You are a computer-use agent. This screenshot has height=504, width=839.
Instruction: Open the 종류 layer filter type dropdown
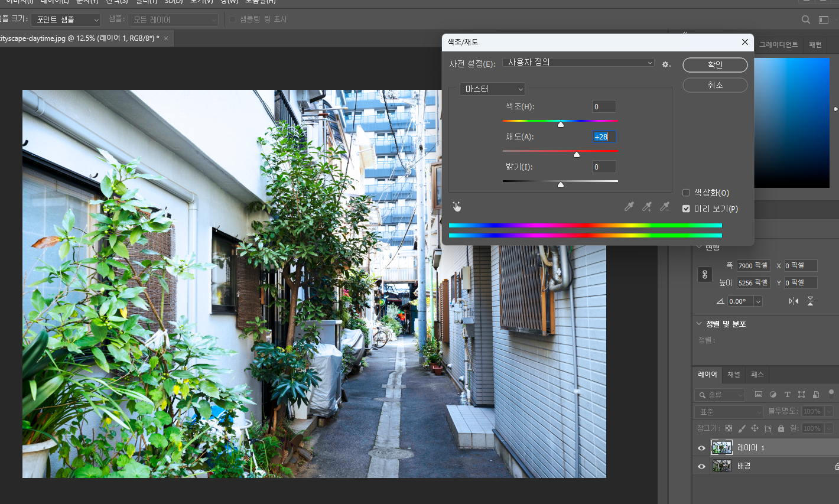[720, 394]
